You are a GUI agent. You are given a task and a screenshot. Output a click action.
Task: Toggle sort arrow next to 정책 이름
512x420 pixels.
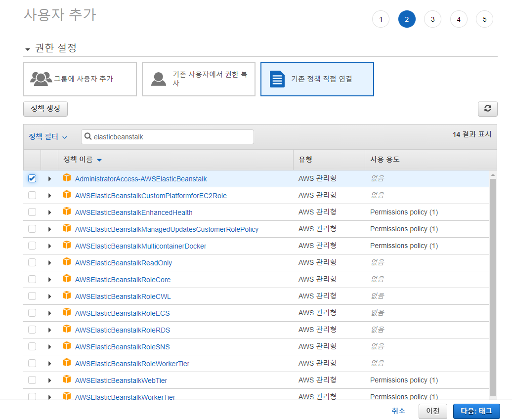[x=100, y=160]
